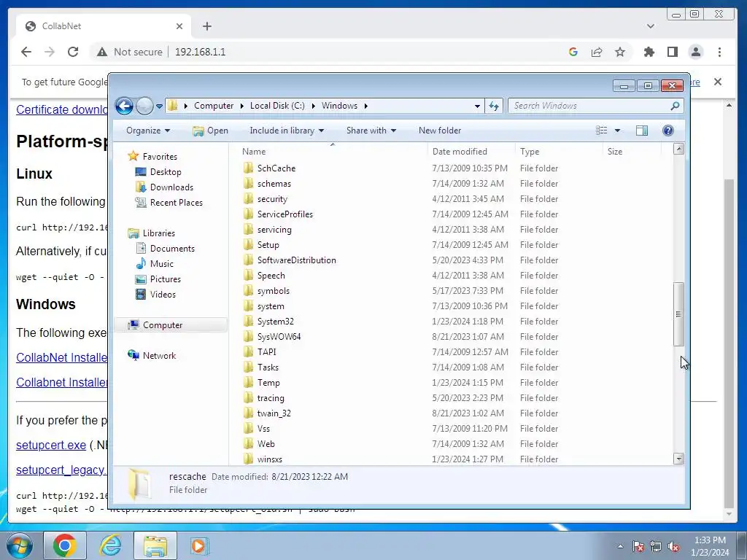Open Explorer's recent locations dropdown arrow
The height and width of the screenshot is (560, 747).
[159, 106]
